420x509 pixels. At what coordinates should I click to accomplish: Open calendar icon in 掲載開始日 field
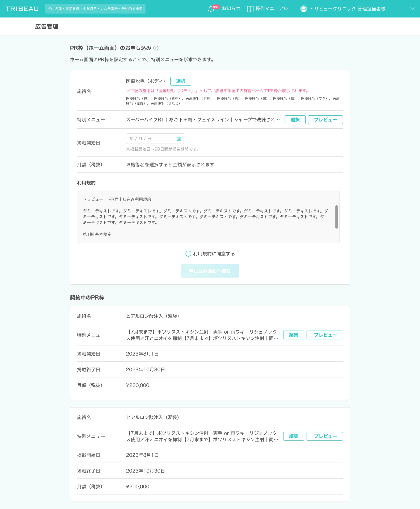click(179, 138)
